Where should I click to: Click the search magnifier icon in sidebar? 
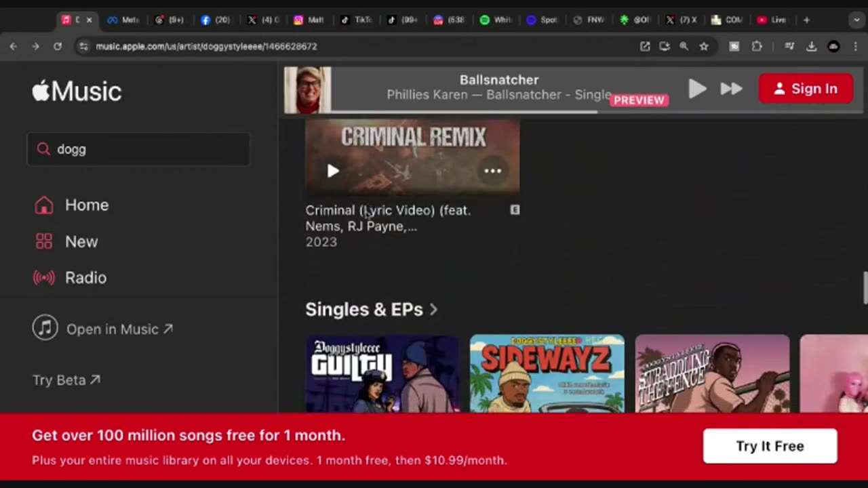pyautogui.click(x=43, y=149)
